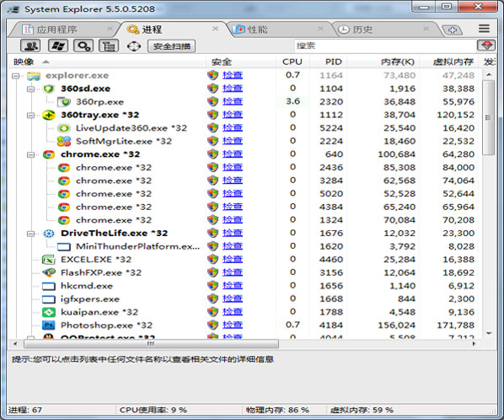Screen dimensions: 504x420
Task: Click the explorer.exe folder icon
Action: click(x=34, y=76)
